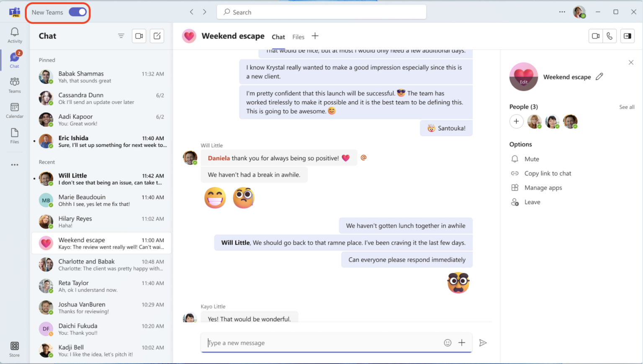
Task: Open Activity from the left sidebar
Action: click(14, 35)
